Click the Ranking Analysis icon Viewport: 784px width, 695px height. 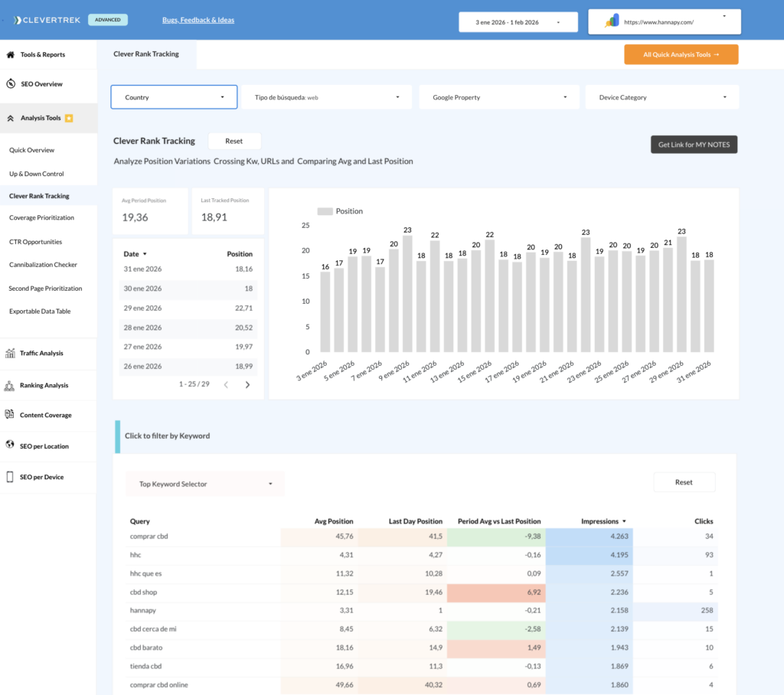pyautogui.click(x=11, y=386)
